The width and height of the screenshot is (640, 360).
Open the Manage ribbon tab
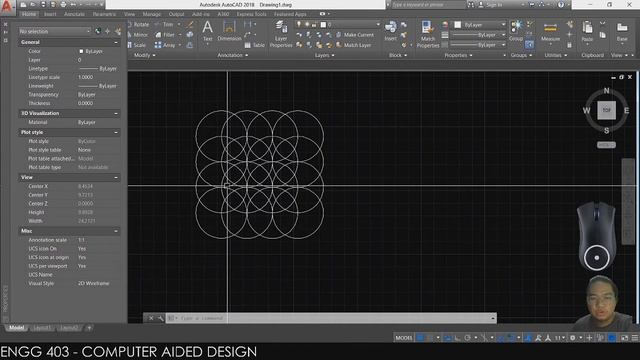tap(152, 14)
